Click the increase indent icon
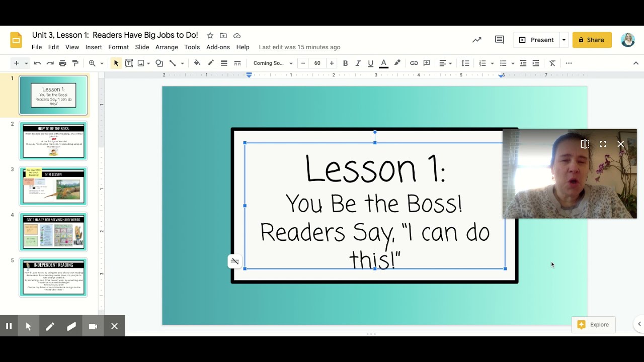644x362 pixels. (x=536, y=63)
